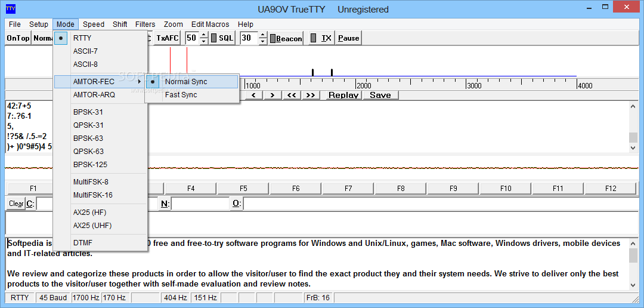
Task: Click the F8 macro button
Action: [x=401, y=189]
